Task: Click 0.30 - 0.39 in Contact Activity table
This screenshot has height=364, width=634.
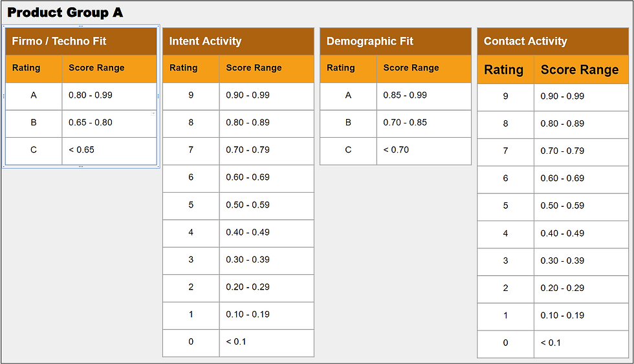Action: coord(582,262)
